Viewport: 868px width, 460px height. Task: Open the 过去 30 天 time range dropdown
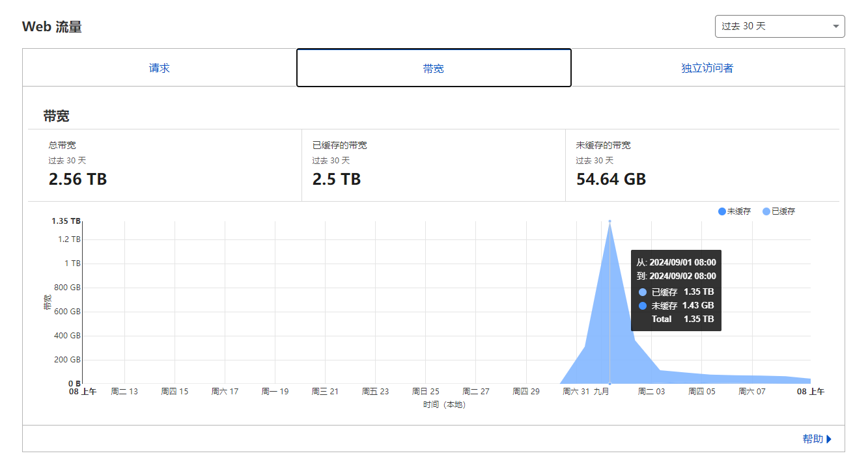point(779,26)
